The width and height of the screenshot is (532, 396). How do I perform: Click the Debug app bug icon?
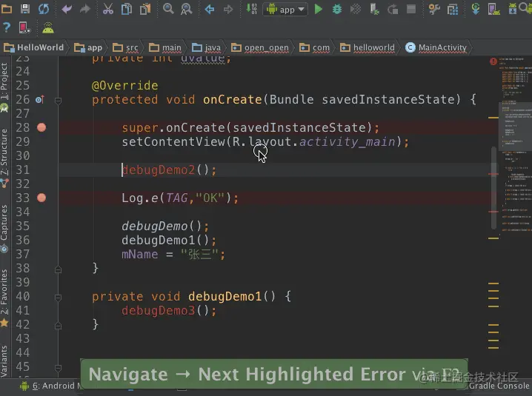click(x=337, y=9)
